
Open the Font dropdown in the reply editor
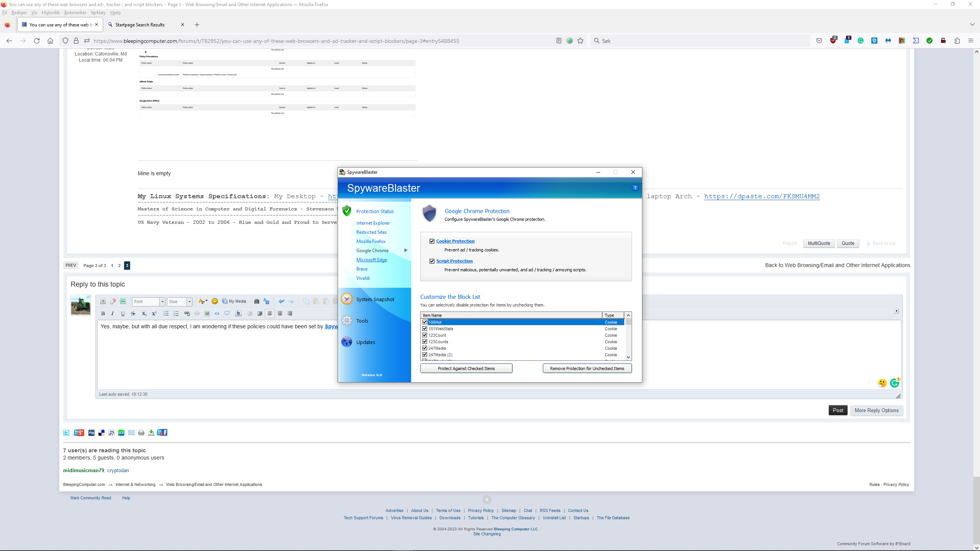(x=148, y=302)
